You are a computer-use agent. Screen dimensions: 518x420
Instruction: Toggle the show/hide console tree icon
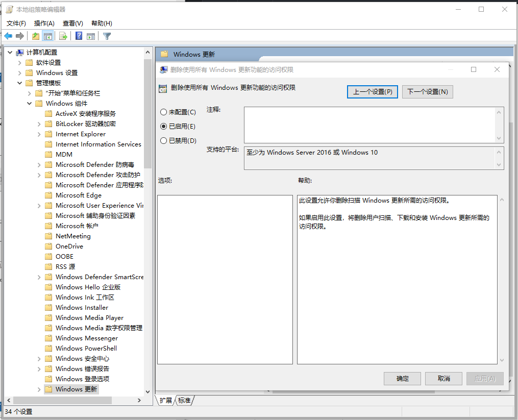click(x=47, y=36)
